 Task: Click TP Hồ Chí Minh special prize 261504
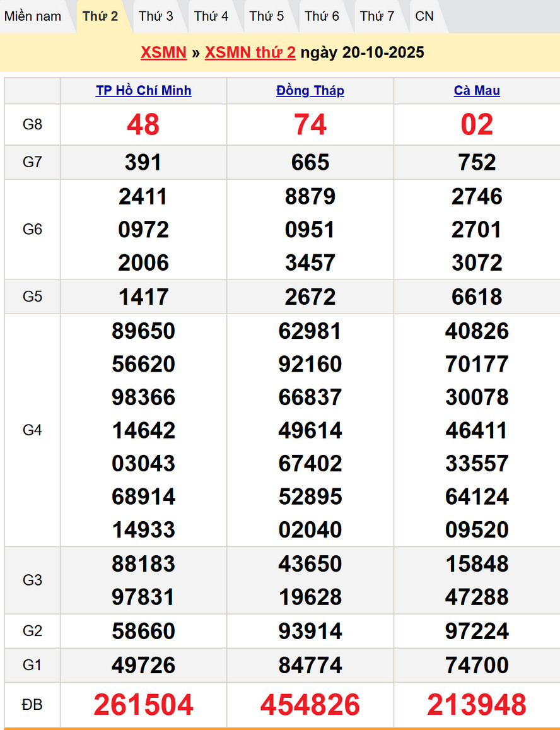(143, 705)
